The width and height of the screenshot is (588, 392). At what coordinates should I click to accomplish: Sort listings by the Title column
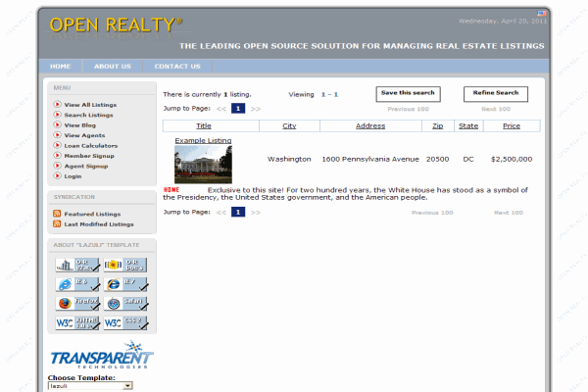[204, 125]
